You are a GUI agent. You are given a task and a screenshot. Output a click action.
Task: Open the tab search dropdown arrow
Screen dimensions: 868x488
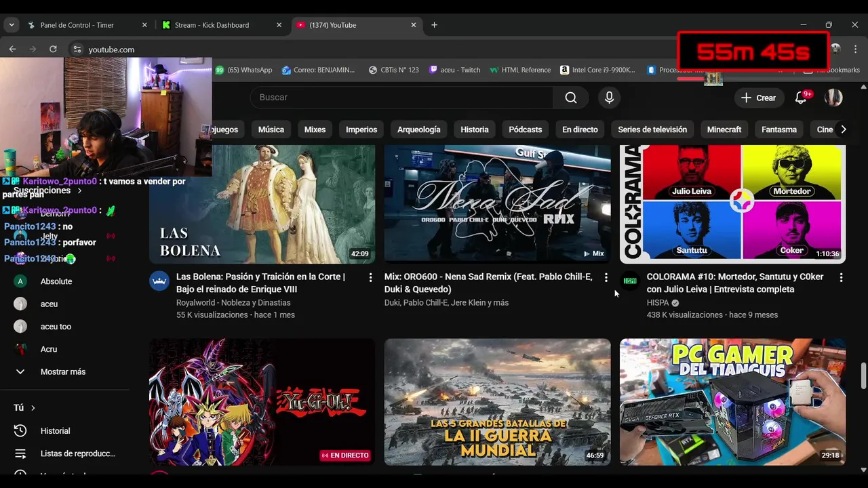pos(12,25)
